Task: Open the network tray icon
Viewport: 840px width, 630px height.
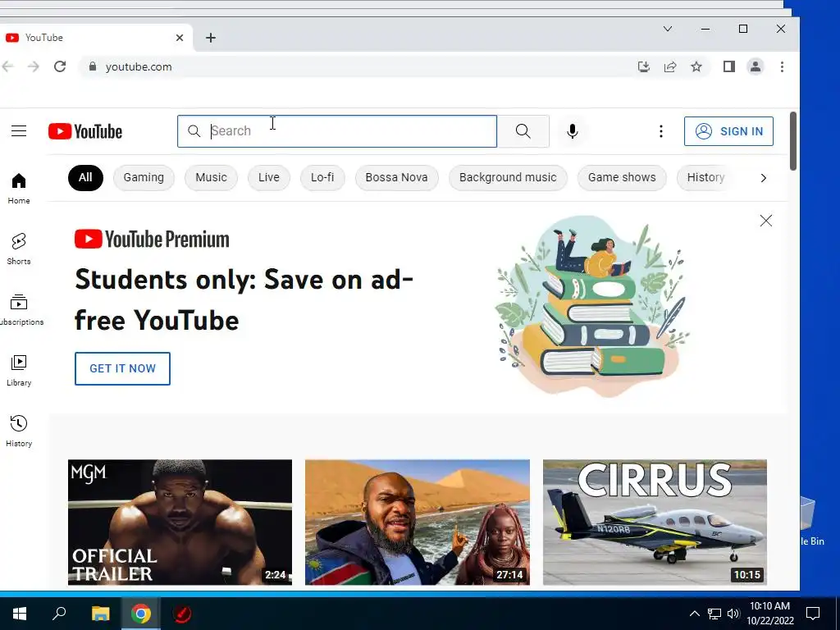Action: [714, 614]
